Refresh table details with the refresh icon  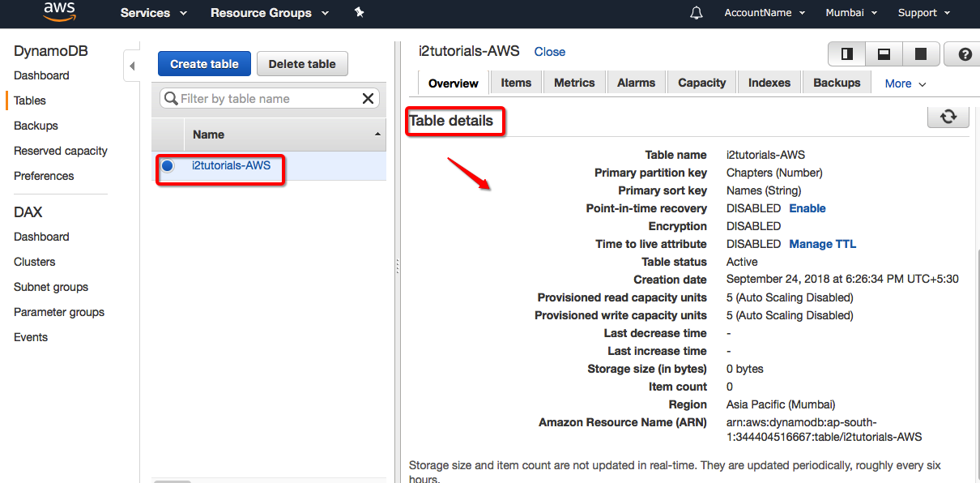[x=948, y=117]
